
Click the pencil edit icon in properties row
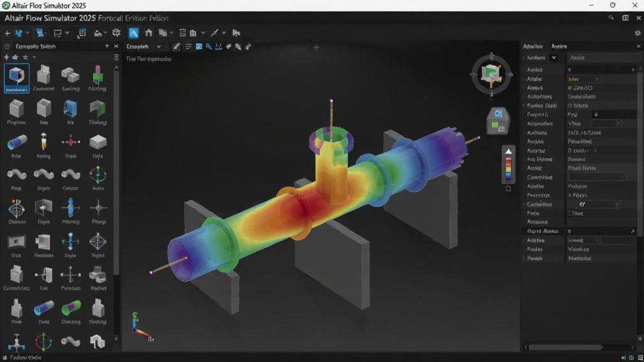(x=582, y=204)
